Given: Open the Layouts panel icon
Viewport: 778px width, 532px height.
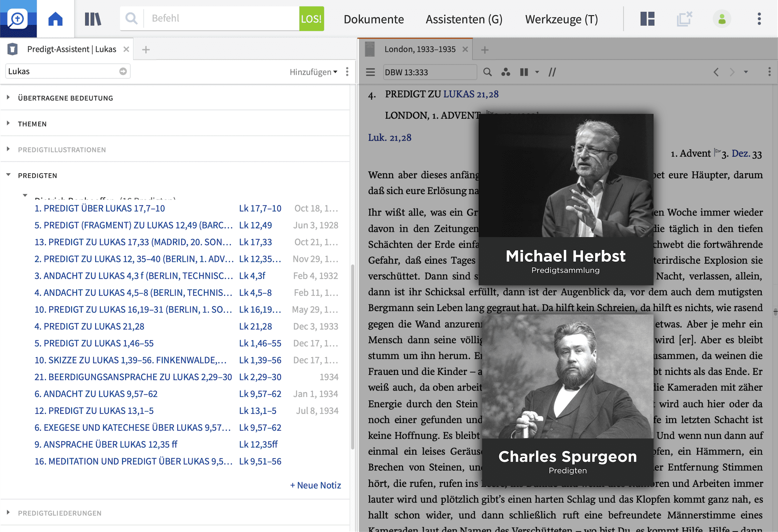Looking at the screenshot, I should point(647,19).
